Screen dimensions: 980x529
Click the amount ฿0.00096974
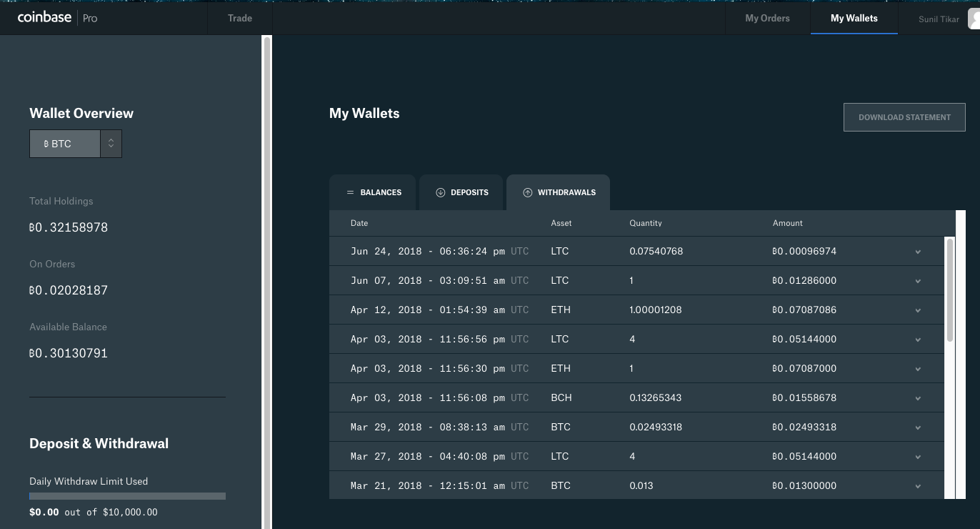[804, 252]
